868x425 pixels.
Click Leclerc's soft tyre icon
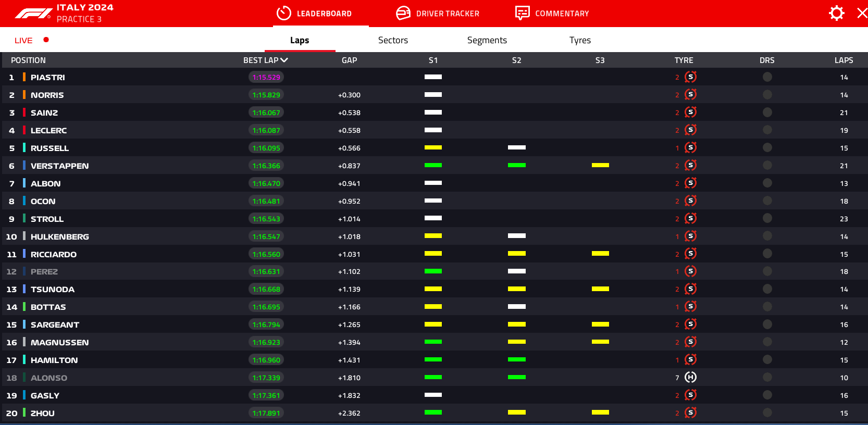[x=690, y=130]
